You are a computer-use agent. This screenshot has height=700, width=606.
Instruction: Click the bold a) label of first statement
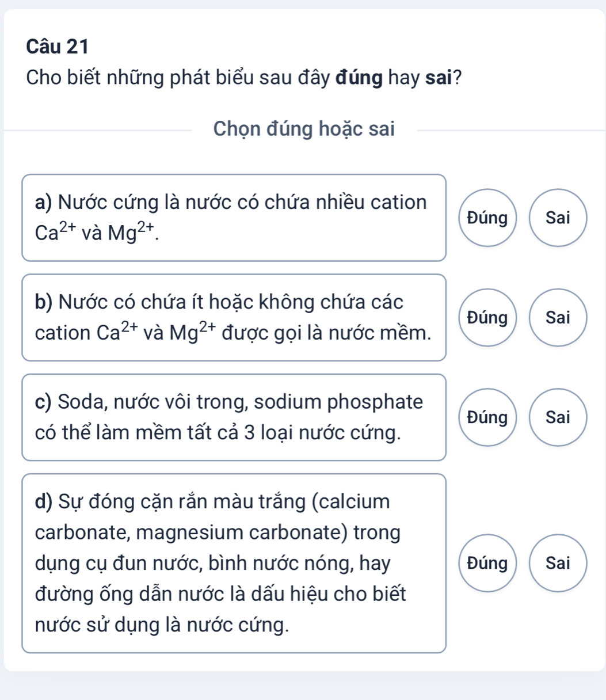click(44, 203)
